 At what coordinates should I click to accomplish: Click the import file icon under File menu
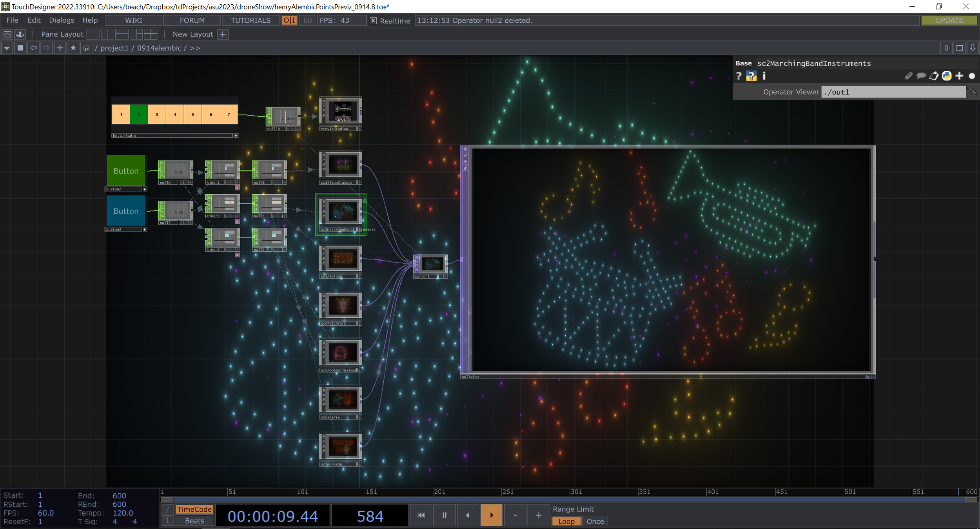click(20, 34)
